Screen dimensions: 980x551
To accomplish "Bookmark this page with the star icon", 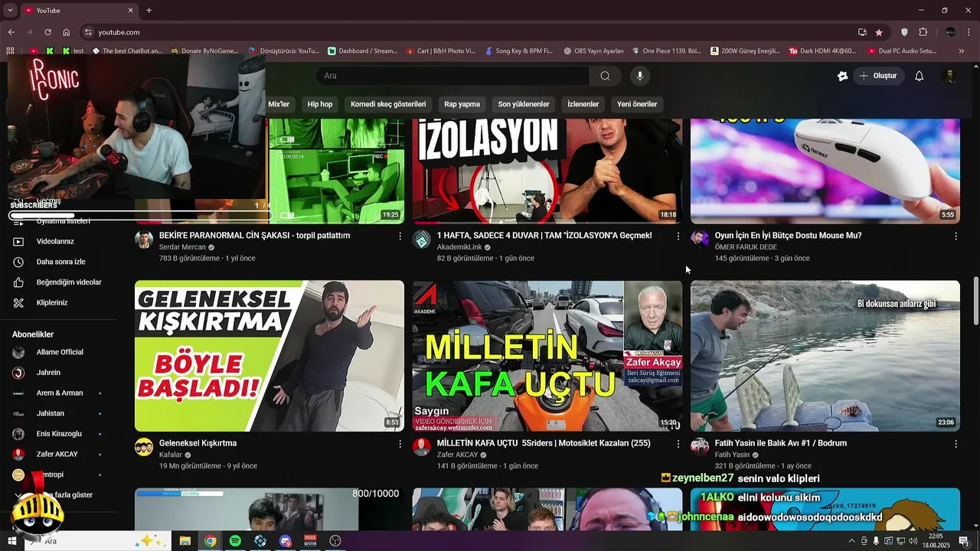I will point(879,32).
